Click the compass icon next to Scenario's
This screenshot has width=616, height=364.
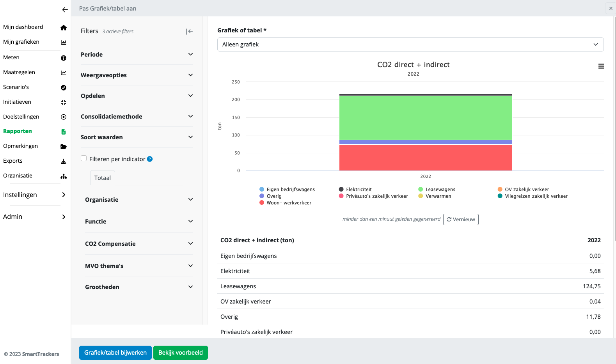pyautogui.click(x=64, y=87)
